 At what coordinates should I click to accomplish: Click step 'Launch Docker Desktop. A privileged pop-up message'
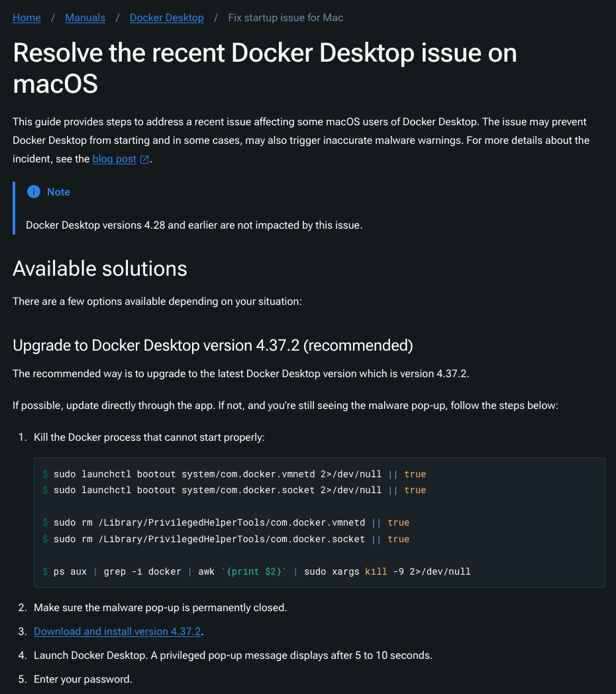point(233,656)
